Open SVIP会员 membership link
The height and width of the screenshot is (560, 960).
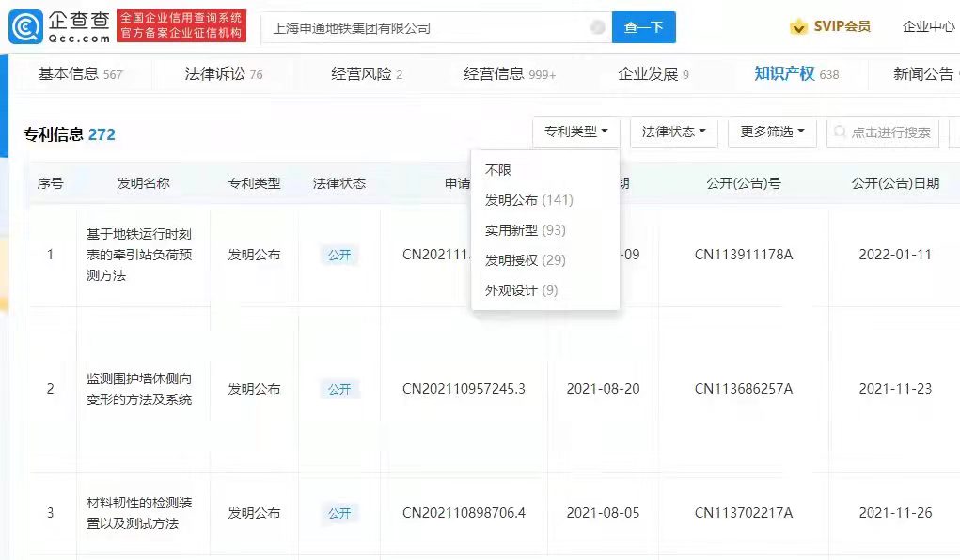(842, 26)
